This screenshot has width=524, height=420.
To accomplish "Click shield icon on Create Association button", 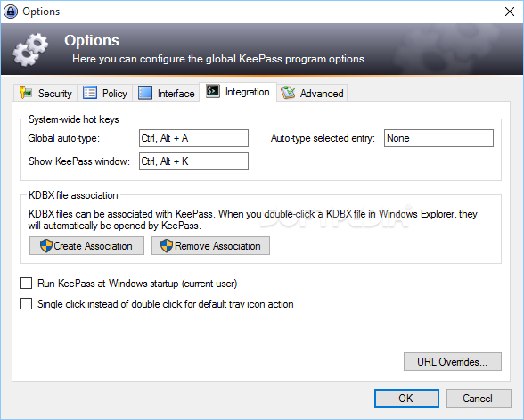I will [46, 246].
